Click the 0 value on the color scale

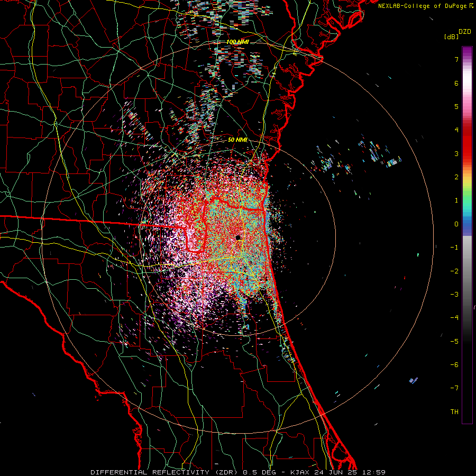(456, 224)
